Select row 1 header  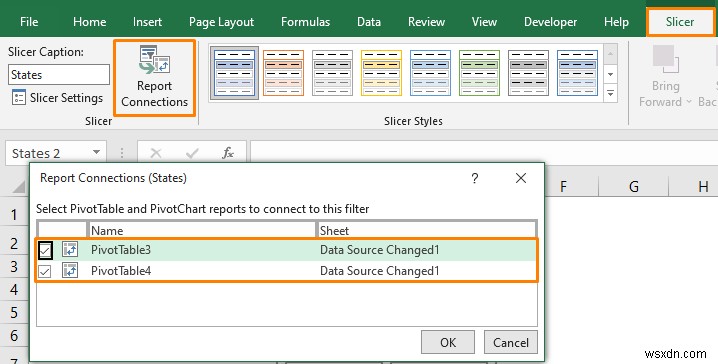[x=14, y=214]
